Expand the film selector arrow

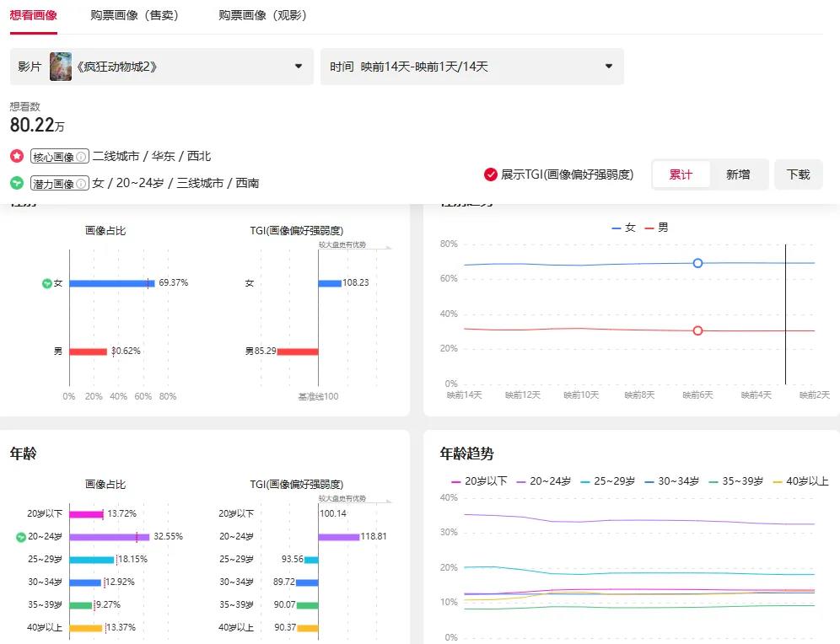(x=297, y=66)
